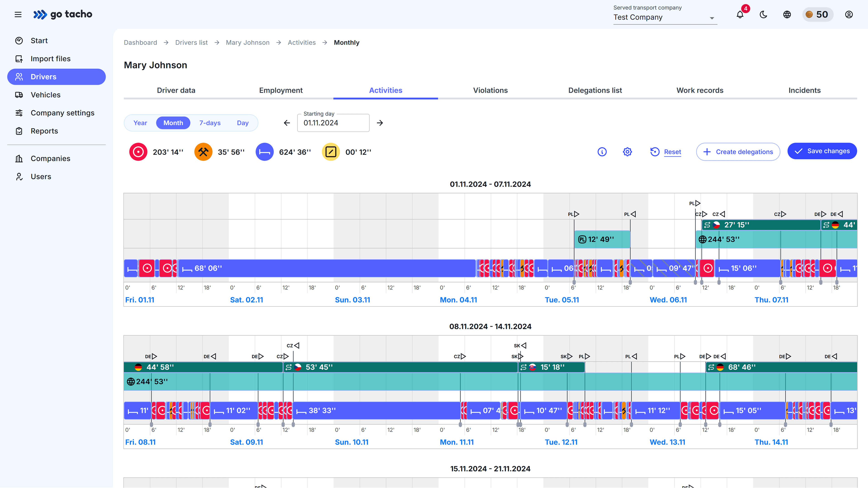
Task: Select 15' 05'' rest block
Action: 752,411
